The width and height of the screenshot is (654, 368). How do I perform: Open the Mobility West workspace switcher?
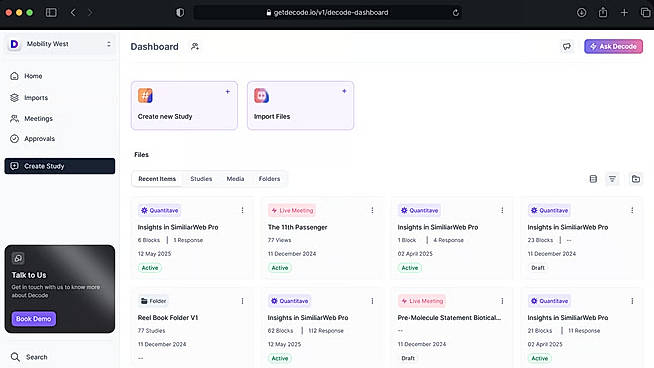60,44
